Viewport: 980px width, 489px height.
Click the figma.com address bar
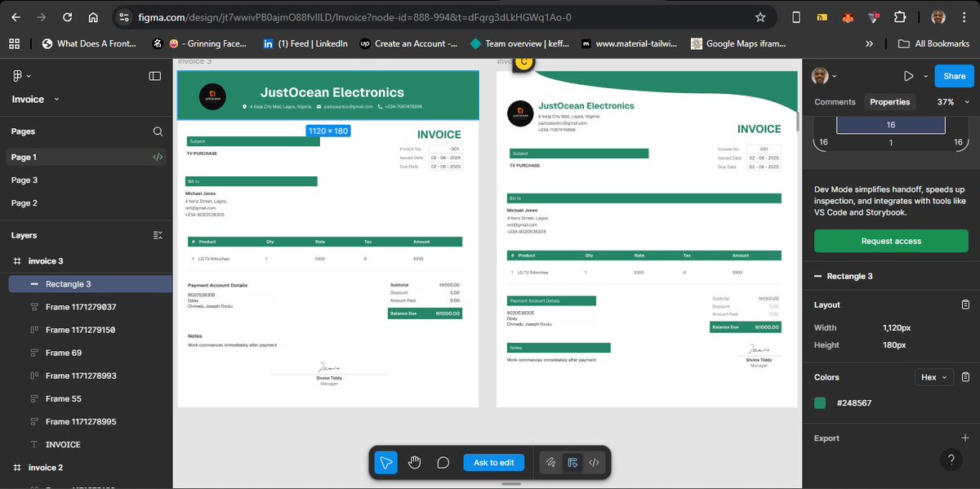[441, 17]
